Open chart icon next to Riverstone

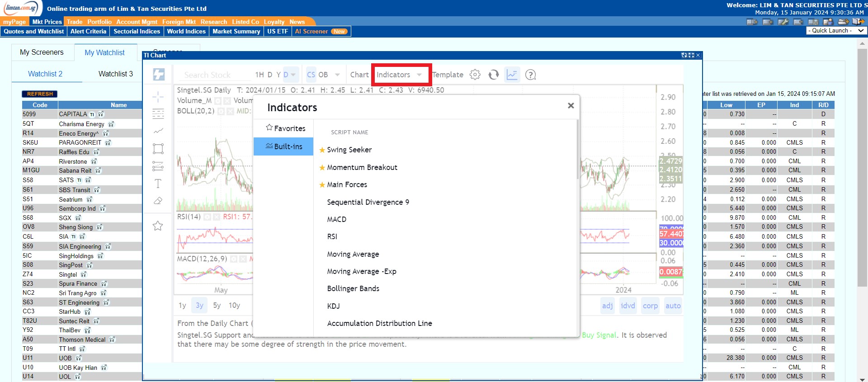[94, 161]
